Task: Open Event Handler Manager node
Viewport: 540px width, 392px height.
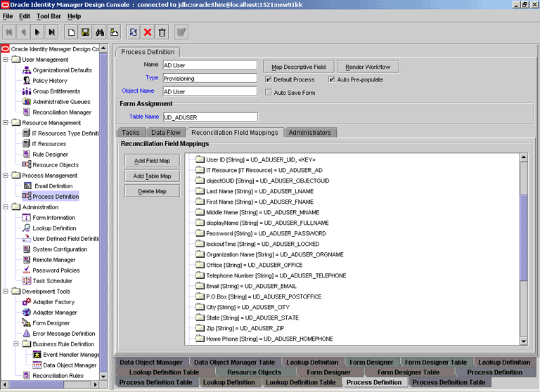Action: click(x=70, y=355)
